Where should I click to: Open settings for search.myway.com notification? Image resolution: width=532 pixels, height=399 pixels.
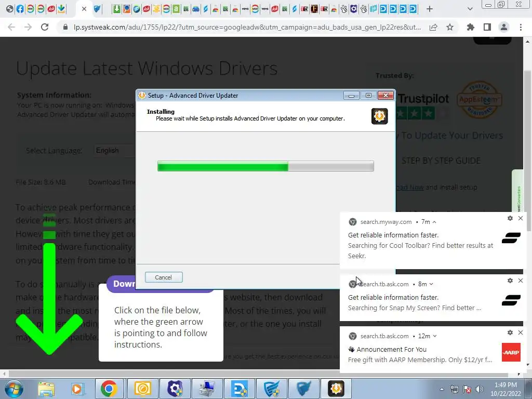click(x=510, y=218)
